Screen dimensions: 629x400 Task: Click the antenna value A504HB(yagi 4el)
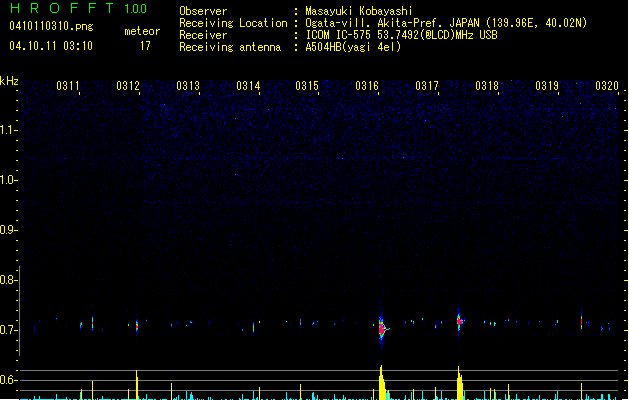pos(353,47)
